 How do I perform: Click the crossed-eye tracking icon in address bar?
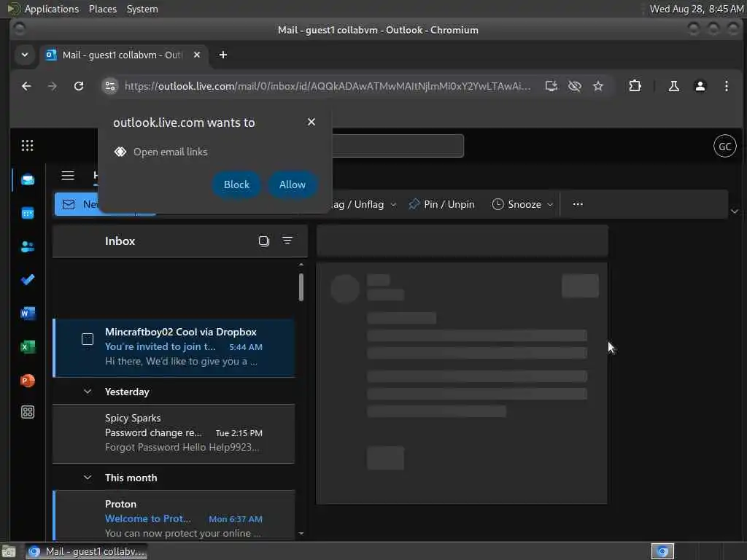pos(575,86)
